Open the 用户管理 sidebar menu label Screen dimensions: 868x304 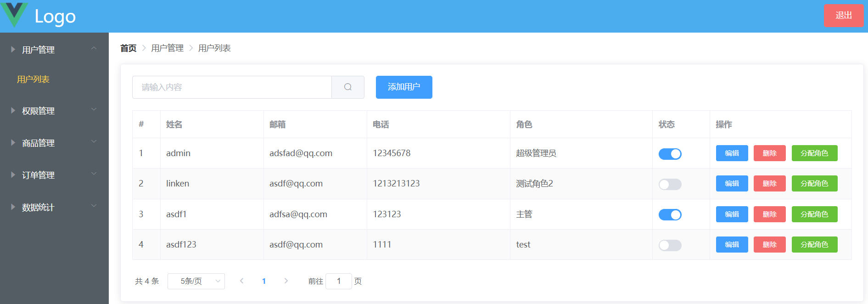pos(38,50)
